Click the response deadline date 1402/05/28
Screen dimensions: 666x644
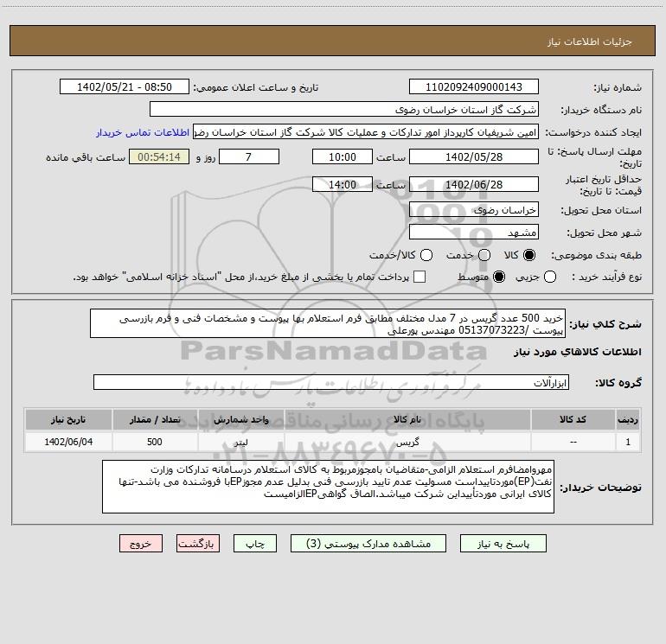(x=474, y=156)
